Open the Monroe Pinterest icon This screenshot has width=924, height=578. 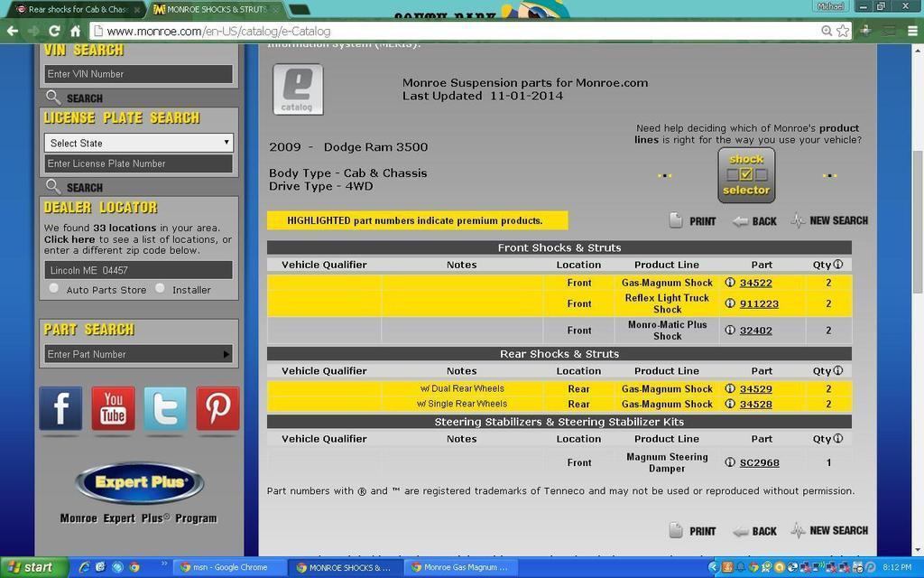218,408
